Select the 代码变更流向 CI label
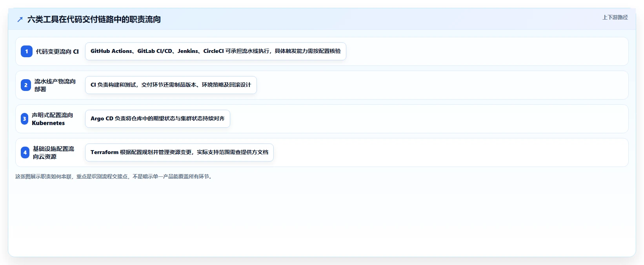 (x=57, y=51)
